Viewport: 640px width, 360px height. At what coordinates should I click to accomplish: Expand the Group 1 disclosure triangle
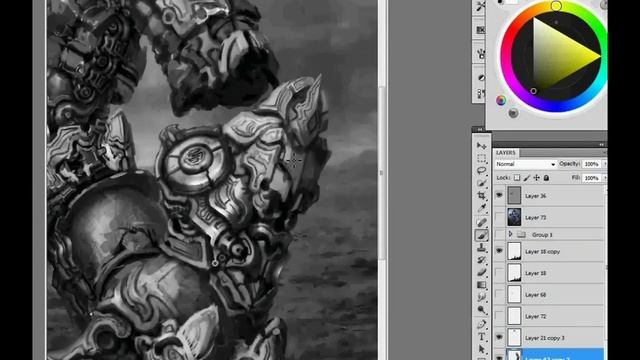(510, 234)
